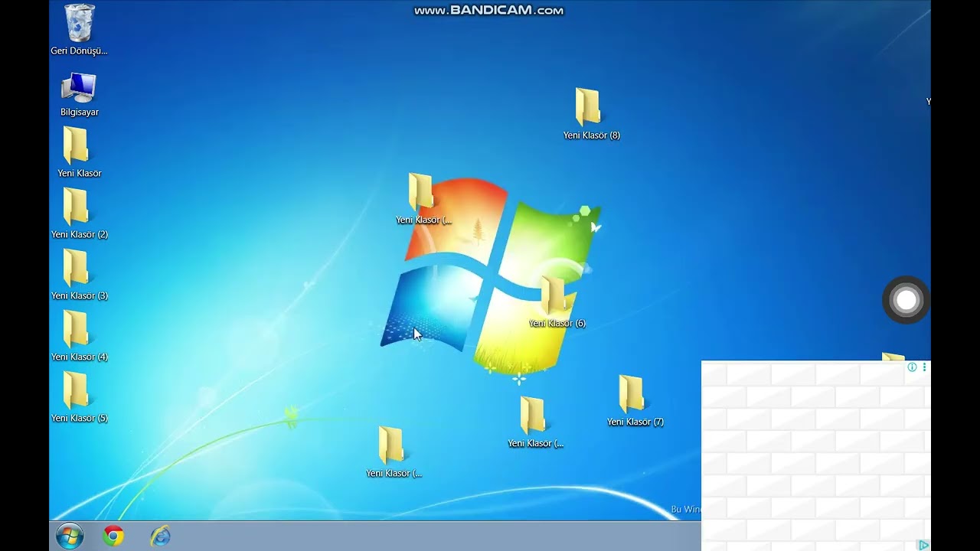The height and width of the screenshot is (551, 980).
Task: Launch Google Chrome from the taskbar
Action: pos(113,536)
